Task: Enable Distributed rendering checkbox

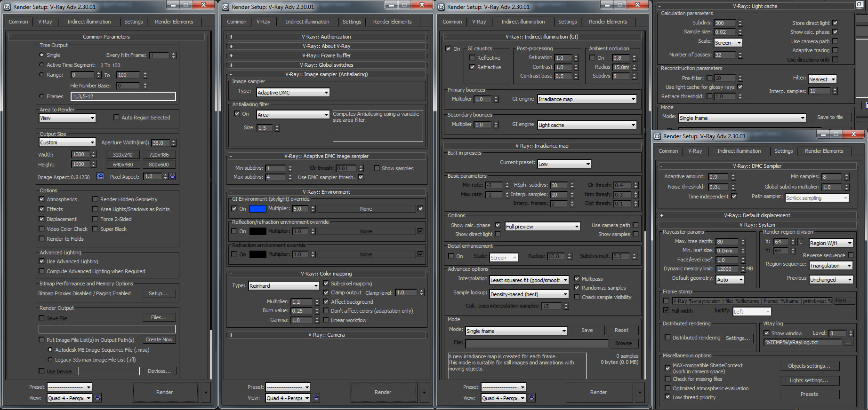Action: tap(667, 338)
